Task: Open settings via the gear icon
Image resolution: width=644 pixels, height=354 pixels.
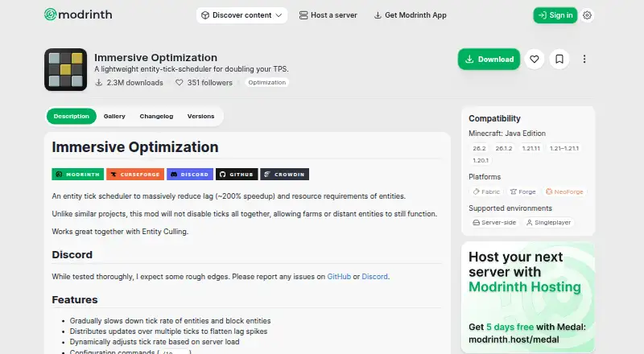Action: [x=587, y=15]
